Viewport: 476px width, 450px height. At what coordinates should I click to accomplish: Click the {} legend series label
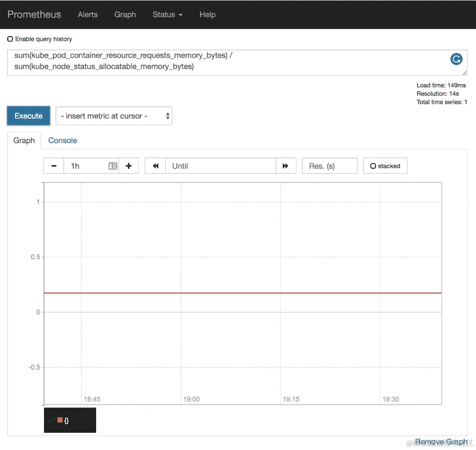click(x=66, y=421)
